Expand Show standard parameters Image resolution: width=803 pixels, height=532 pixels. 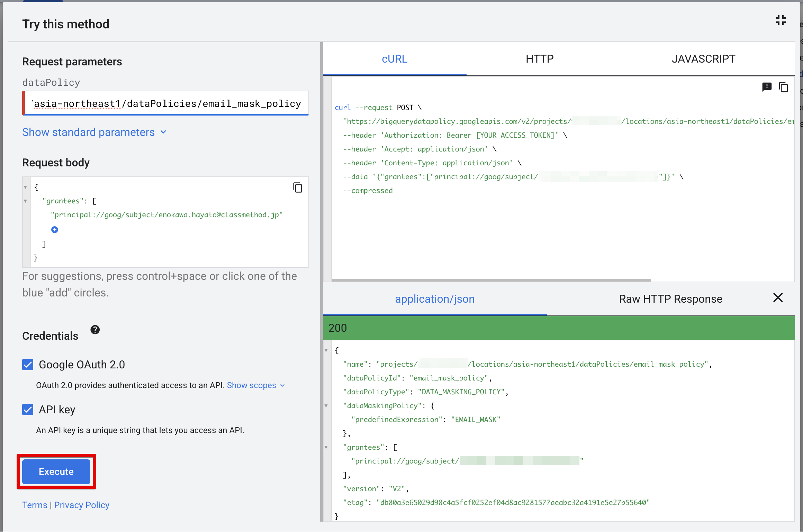93,132
